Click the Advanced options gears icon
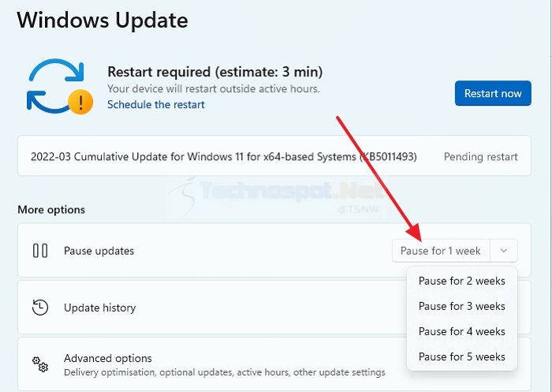 pos(40,364)
